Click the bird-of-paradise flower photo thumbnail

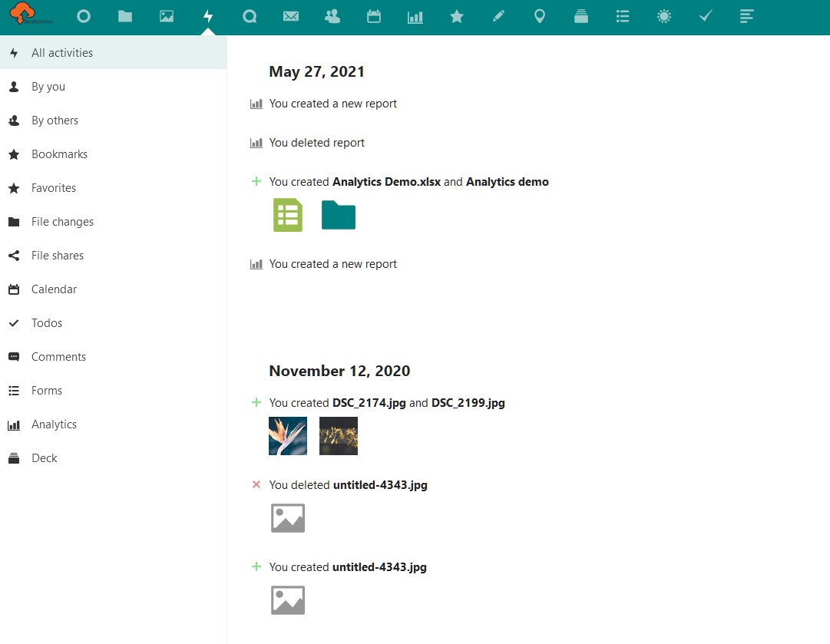click(288, 436)
